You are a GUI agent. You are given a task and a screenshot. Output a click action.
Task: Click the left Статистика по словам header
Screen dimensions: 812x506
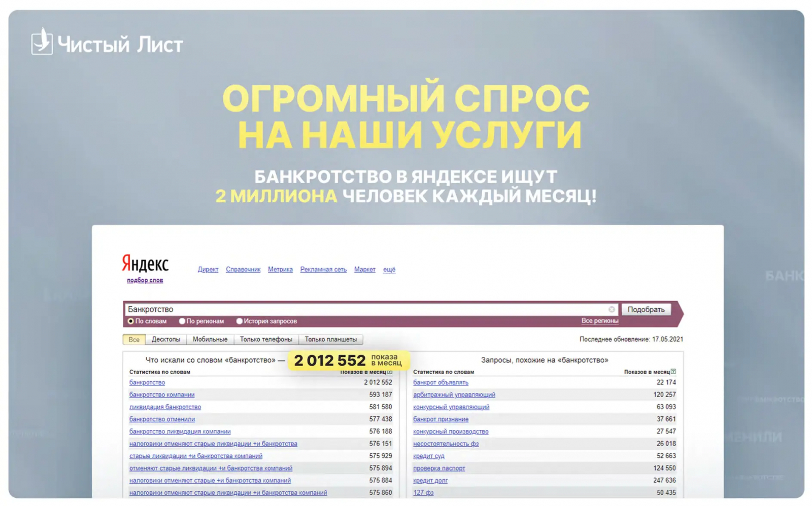160,372
